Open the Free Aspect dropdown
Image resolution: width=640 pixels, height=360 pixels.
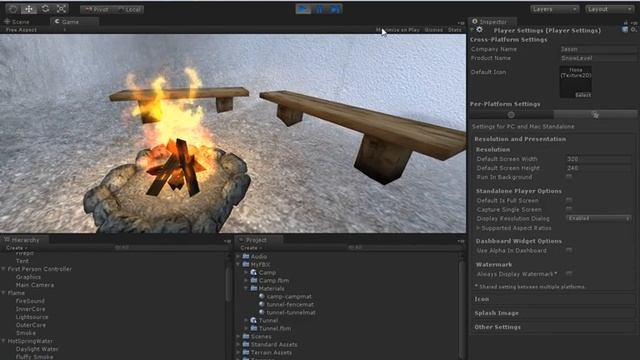(x=35, y=30)
